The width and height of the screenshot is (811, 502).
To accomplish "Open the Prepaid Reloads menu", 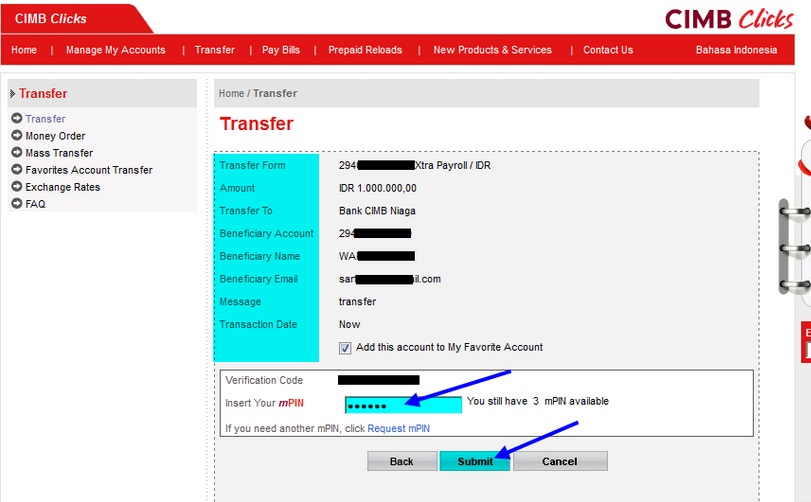I will tap(365, 50).
